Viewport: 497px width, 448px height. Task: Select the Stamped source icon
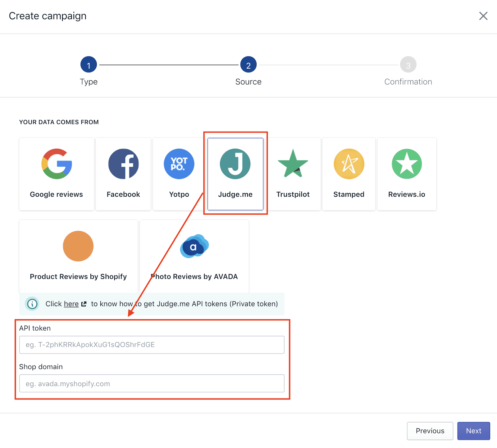coord(349,164)
